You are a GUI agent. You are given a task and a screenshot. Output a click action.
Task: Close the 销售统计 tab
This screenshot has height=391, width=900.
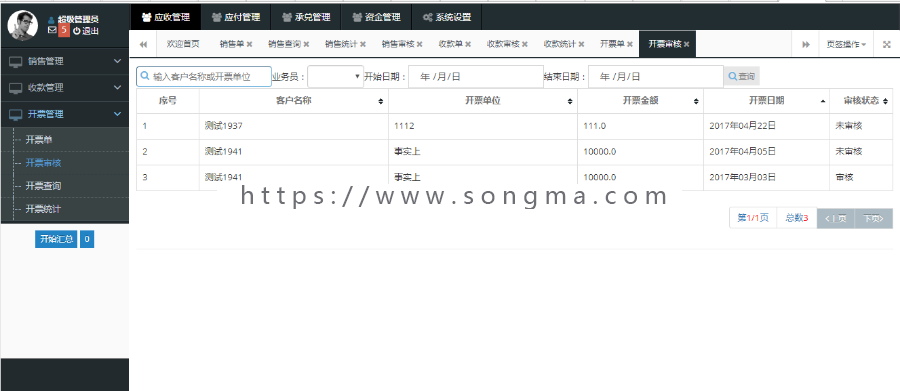coord(363,44)
